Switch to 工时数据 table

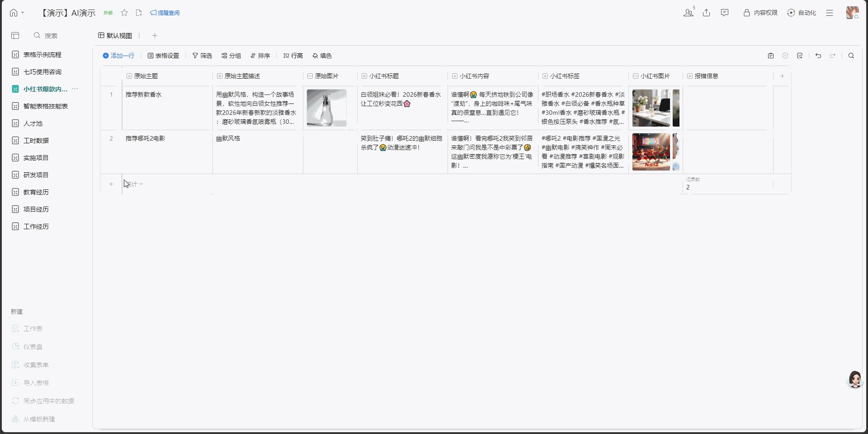click(x=35, y=140)
